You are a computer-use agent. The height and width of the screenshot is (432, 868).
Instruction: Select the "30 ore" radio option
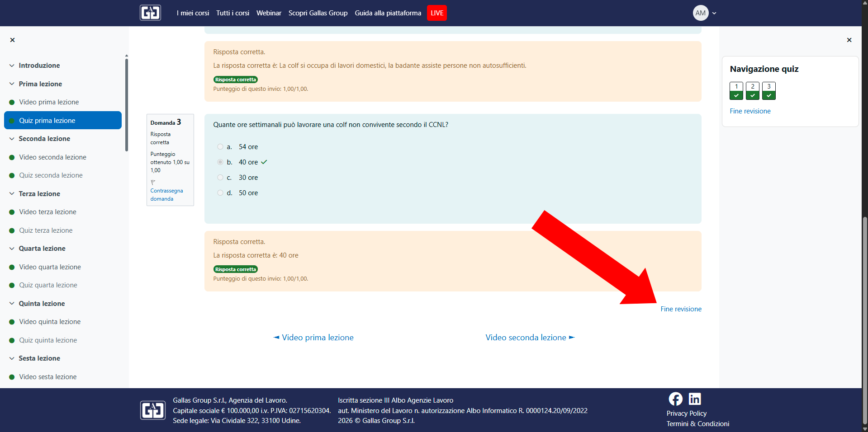click(220, 178)
